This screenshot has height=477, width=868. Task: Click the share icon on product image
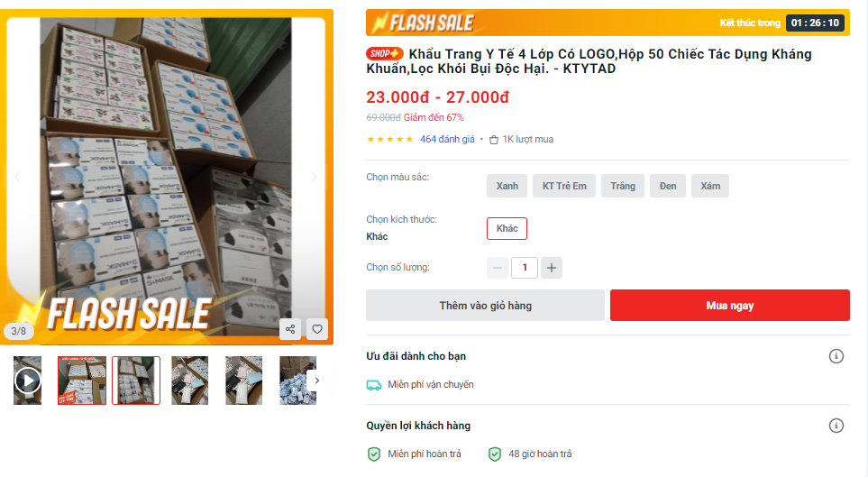tap(290, 329)
